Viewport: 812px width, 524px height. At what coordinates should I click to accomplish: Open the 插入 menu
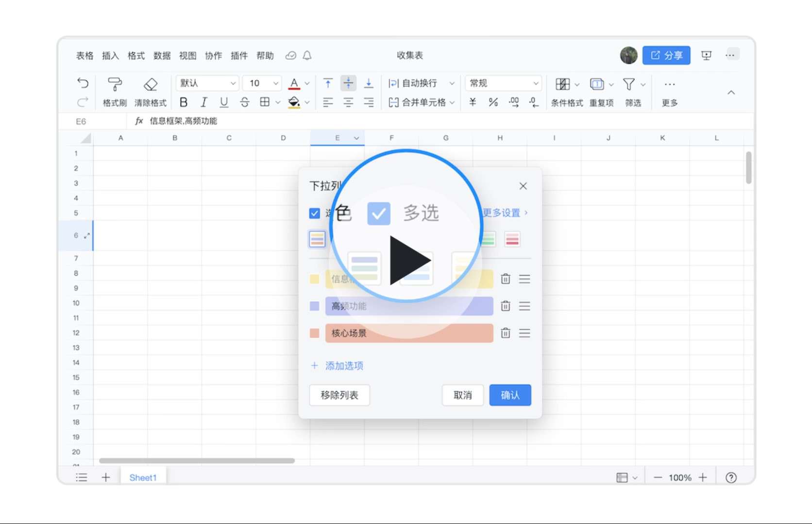coord(111,56)
